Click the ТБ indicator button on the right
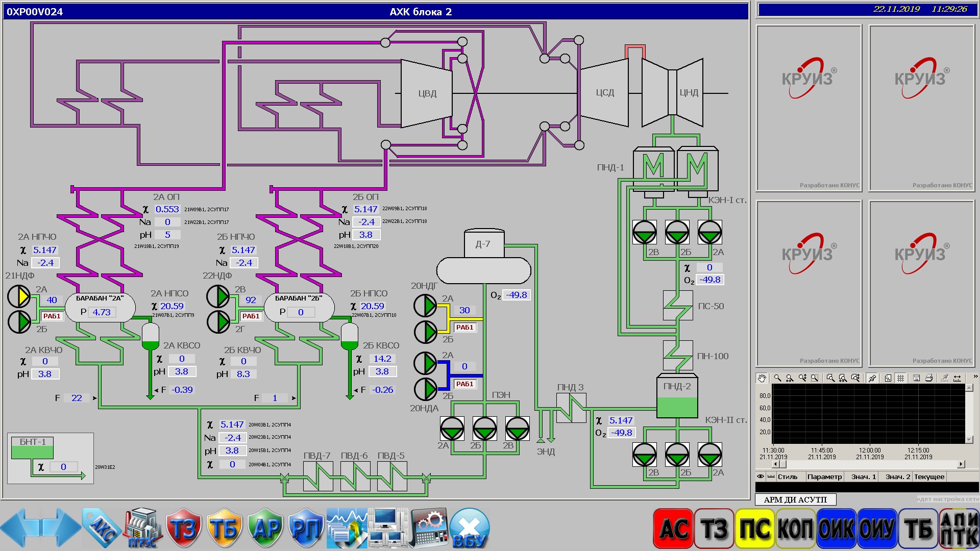The image size is (980, 551). tap(918, 529)
